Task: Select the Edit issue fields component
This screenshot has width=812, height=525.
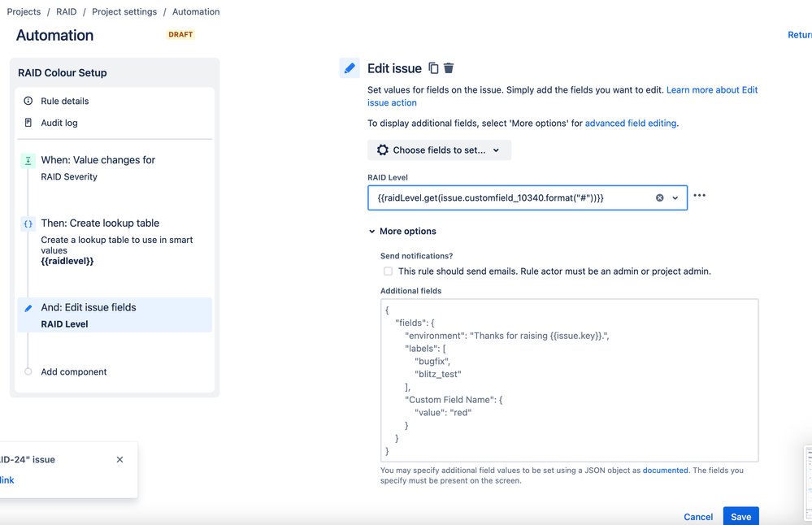Action: coord(115,315)
